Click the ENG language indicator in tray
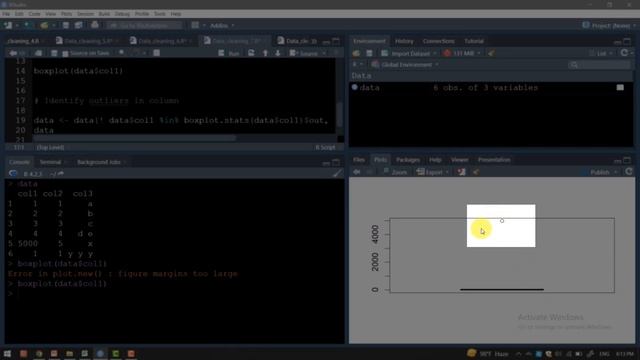This screenshot has width=640, height=360. [x=604, y=353]
